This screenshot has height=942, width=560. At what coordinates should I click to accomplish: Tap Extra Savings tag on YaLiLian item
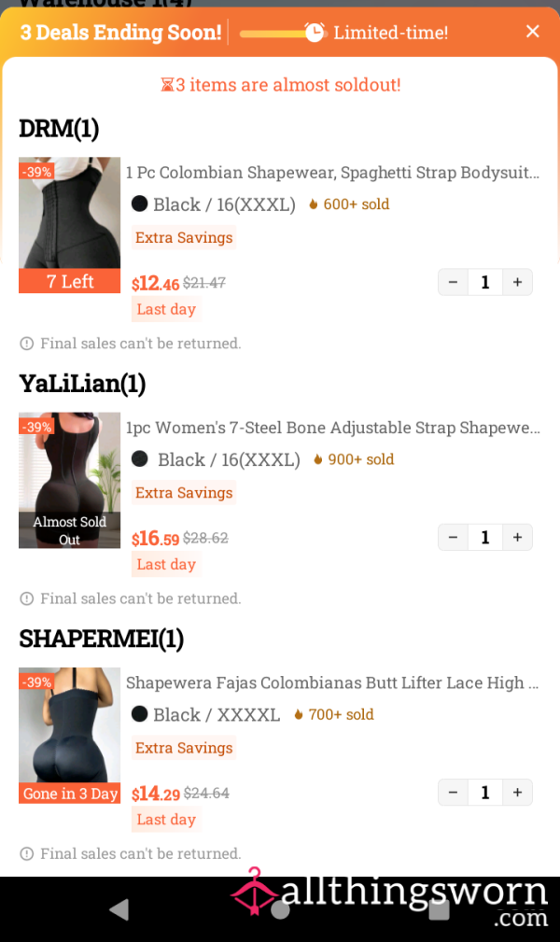pos(184,493)
